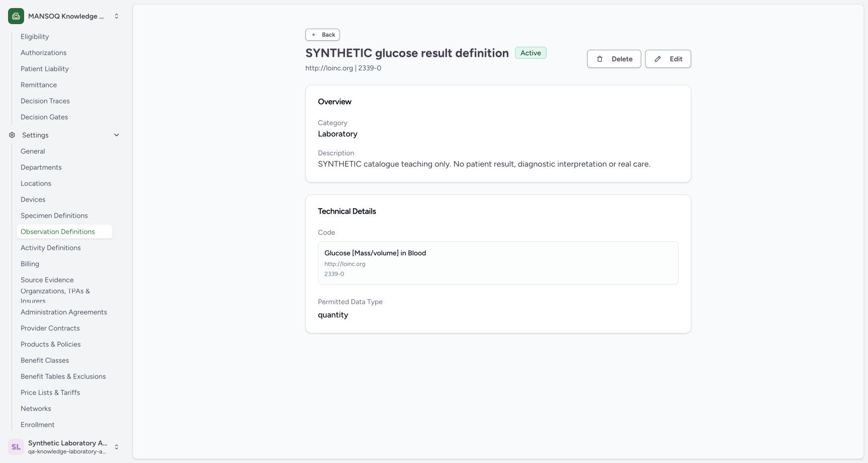Open Networks settings

pyautogui.click(x=36, y=409)
